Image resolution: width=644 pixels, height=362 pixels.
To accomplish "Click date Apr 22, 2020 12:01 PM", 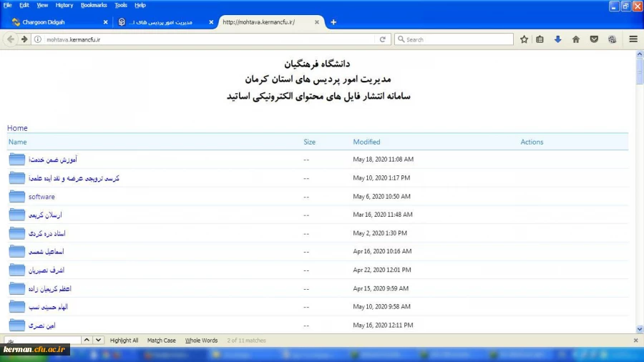I will coord(382,270).
